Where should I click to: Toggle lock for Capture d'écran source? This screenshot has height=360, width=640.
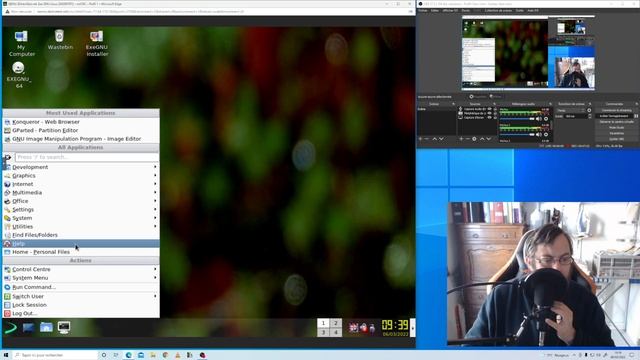point(495,118)
